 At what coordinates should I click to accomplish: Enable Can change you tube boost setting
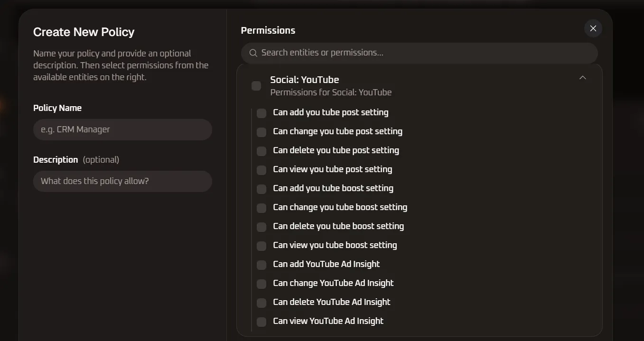tap(261, 208)
